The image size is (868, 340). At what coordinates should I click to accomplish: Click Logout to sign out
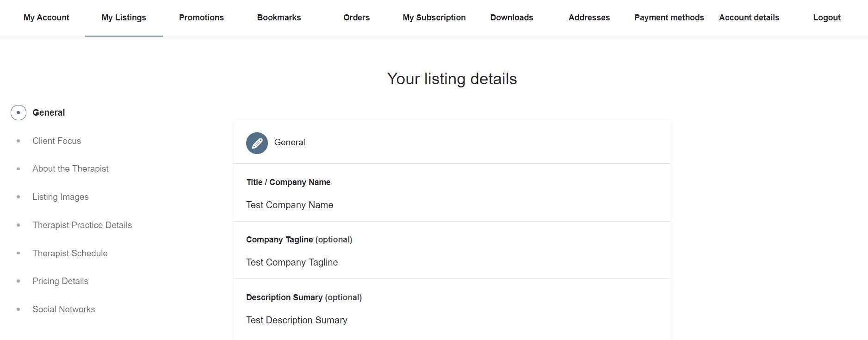826,18
